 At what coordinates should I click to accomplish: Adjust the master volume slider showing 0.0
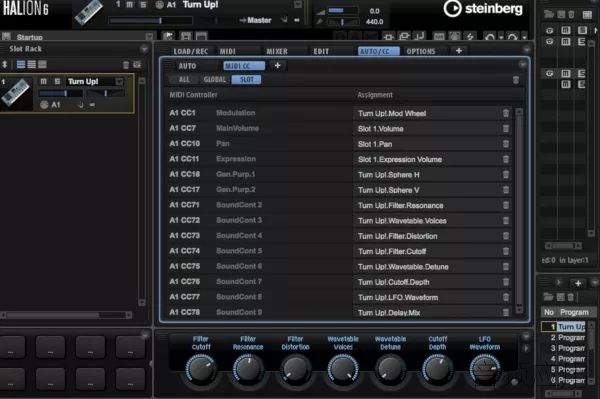click(x=342, y=11)
